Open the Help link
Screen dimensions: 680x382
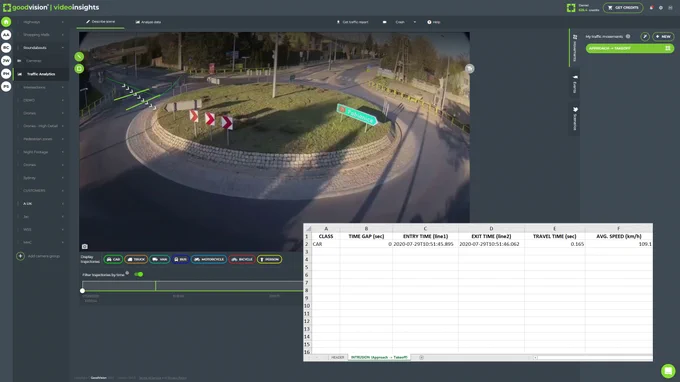tap(434, 22)
